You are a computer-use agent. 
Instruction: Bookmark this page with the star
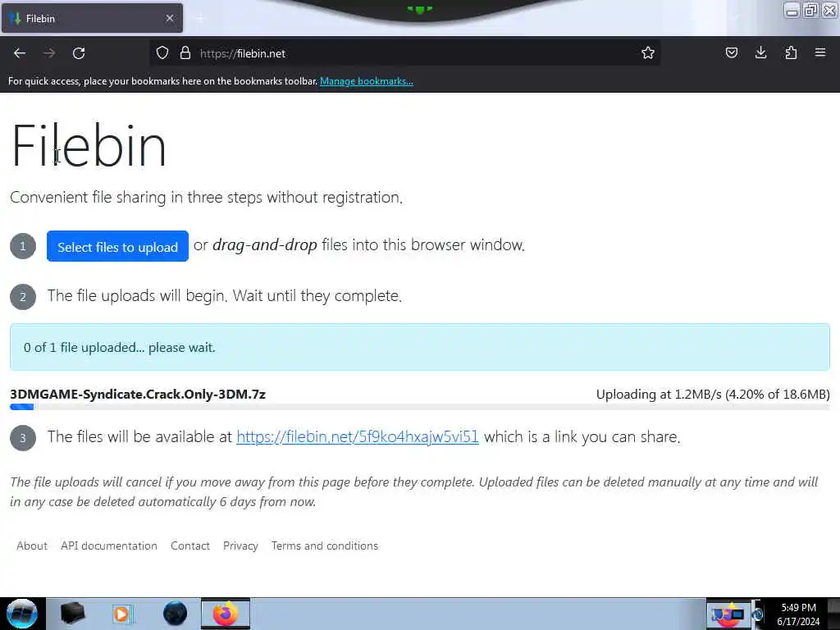648,53
